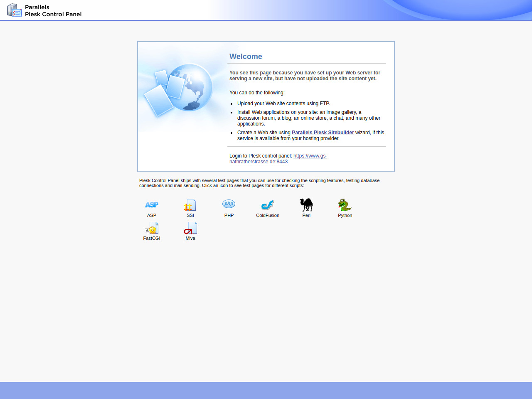Open the ASP test page icon
Image resolution: width=532 pixels, height=399 pixels.
(152, 205)
